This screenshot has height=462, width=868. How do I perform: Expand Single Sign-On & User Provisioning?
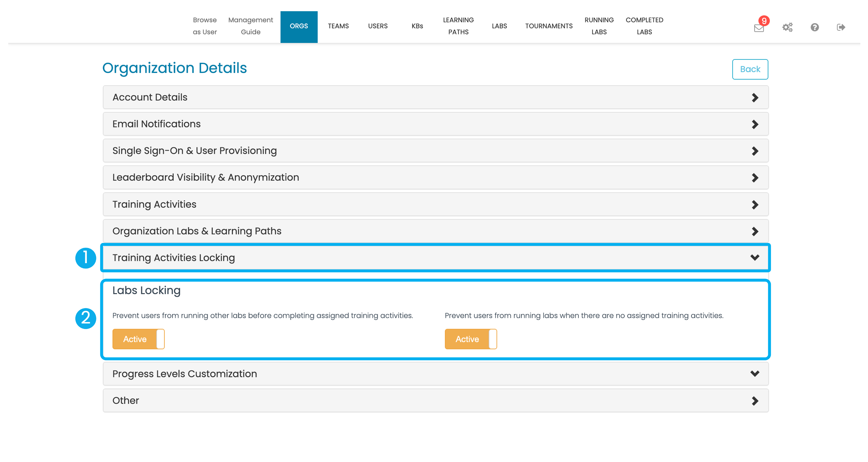pyautogui.click(x=435, y=151)
